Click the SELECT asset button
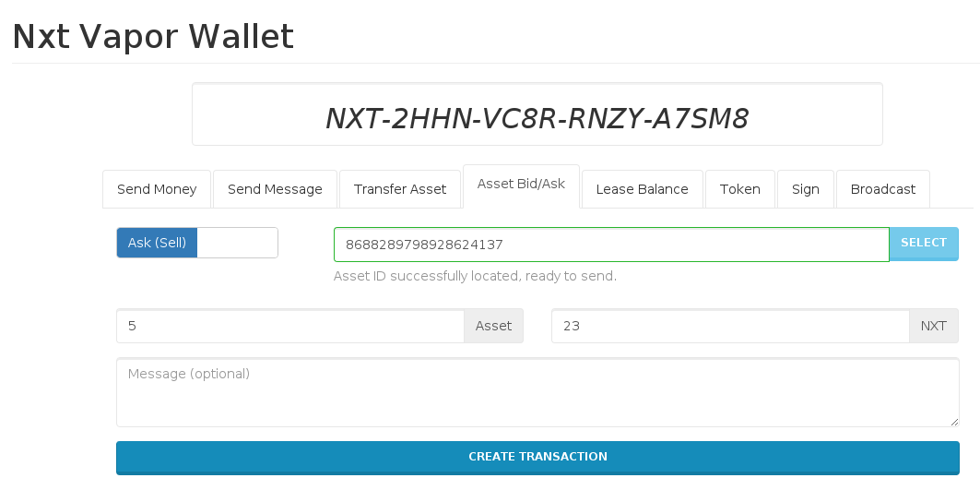Image resolution: width=980 pixels, height=490 pixels. pyautogui.click(x=924, y=244)
